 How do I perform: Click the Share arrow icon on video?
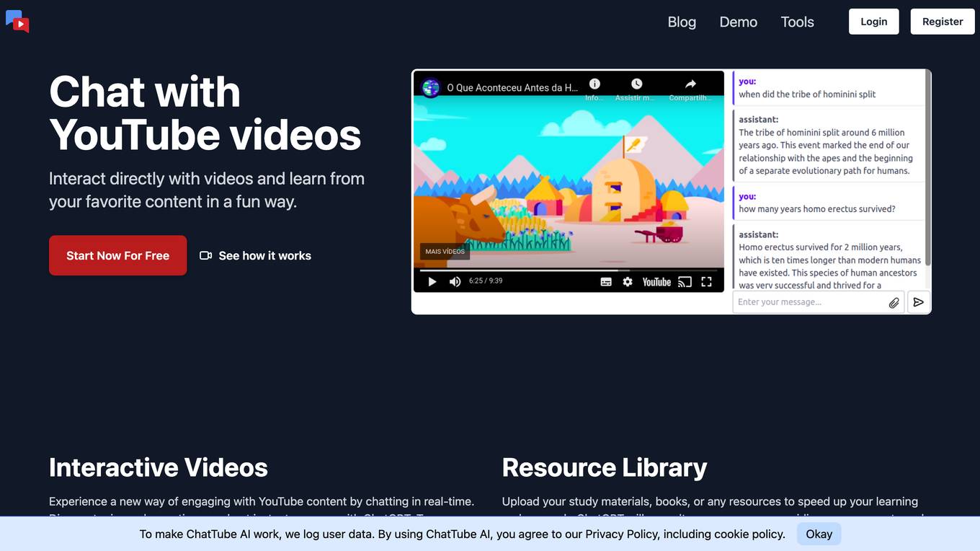coord(690,84)
